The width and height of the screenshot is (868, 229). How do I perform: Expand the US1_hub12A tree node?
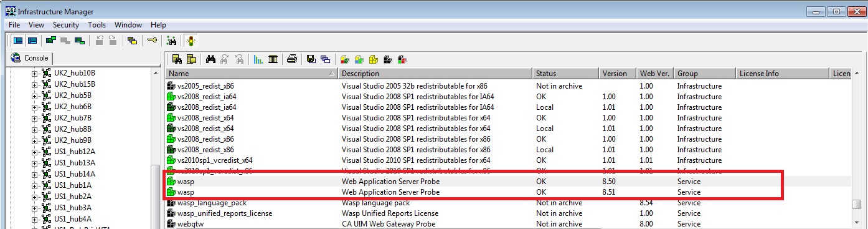(35, 152)
